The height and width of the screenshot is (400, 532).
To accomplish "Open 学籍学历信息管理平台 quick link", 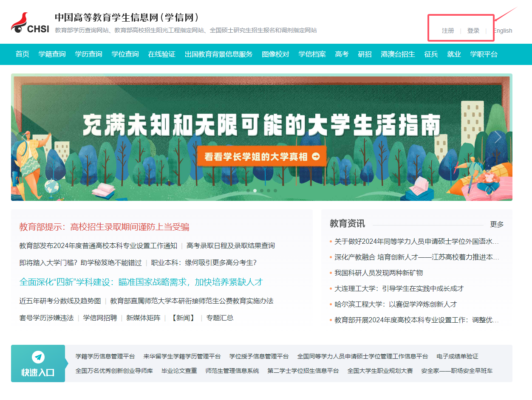I will (x=105, y=356).
